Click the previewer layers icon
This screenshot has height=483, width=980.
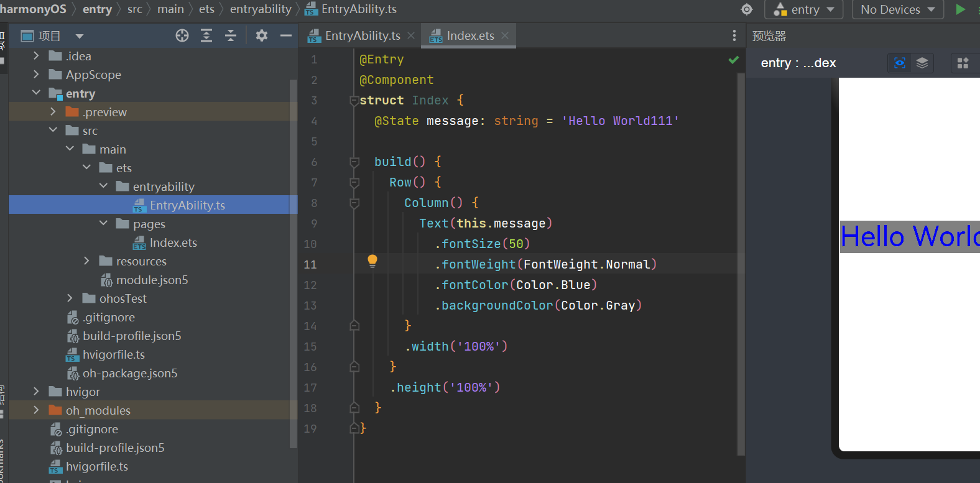click(x=922, y=63)
